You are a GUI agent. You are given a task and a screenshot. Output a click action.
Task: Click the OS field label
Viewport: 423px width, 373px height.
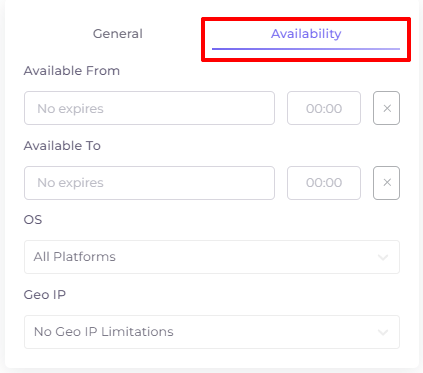pos(33,220)
